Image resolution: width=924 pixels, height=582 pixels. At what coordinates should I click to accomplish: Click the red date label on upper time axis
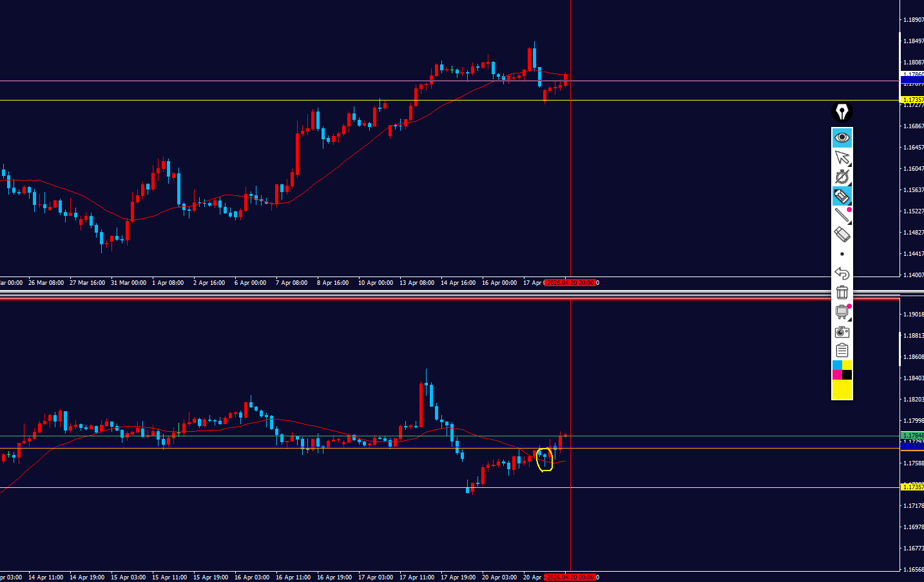[570, 283]
